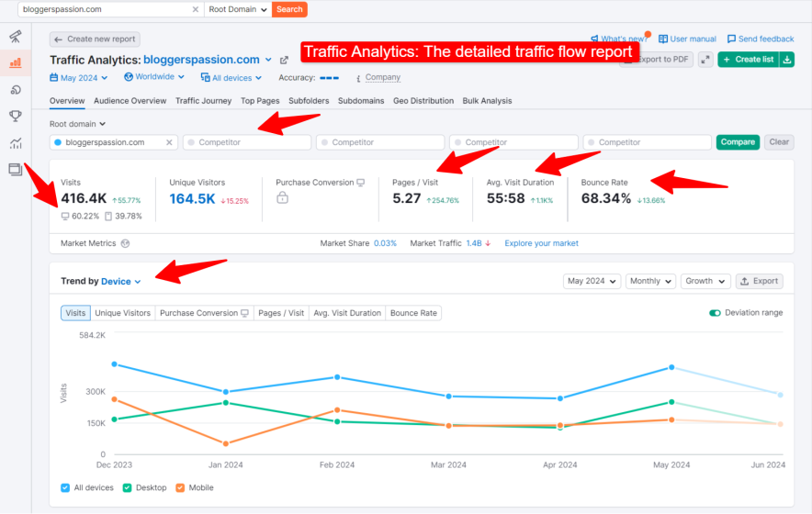Switch to the Top Pages tab
This screenshot has height=514, width=812.
pos(260,101)
